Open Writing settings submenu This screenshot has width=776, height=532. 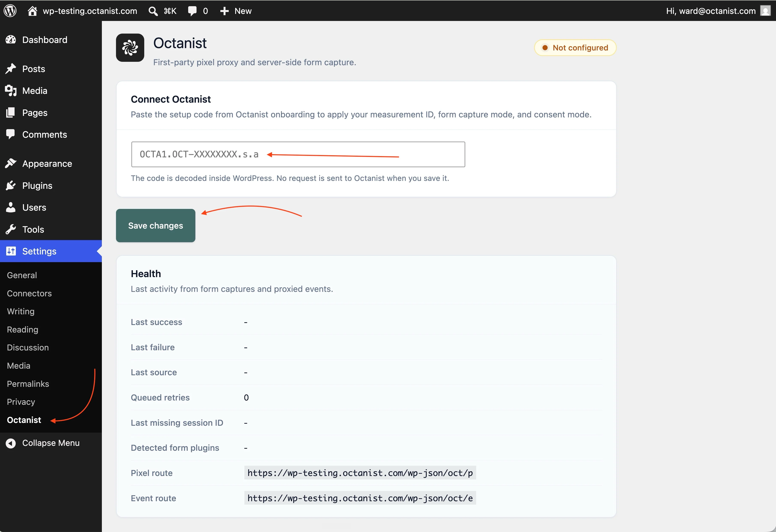(20, 311)
